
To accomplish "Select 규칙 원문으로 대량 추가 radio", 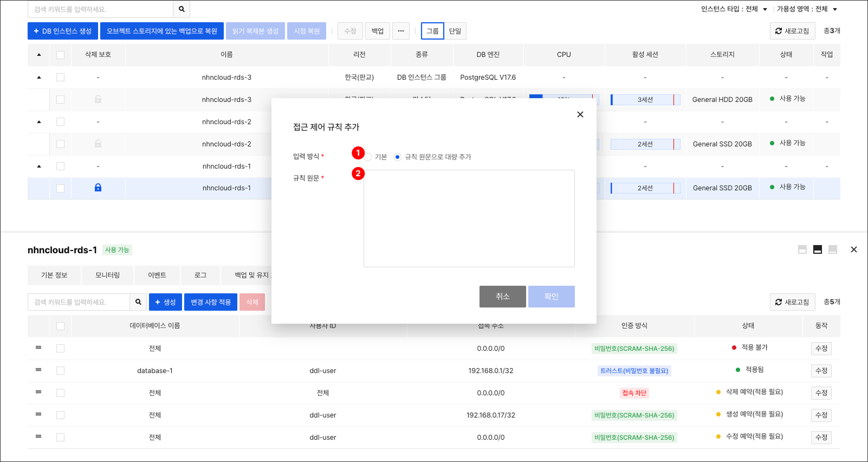I will coord(398,157).
